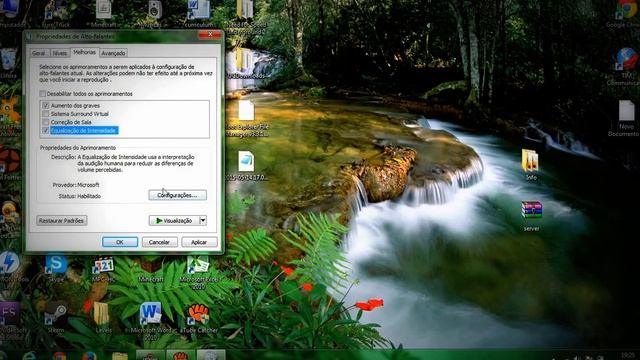Confirm the dialog with OK
Viewport: 640px width, 360px height.
pos(120,242)
